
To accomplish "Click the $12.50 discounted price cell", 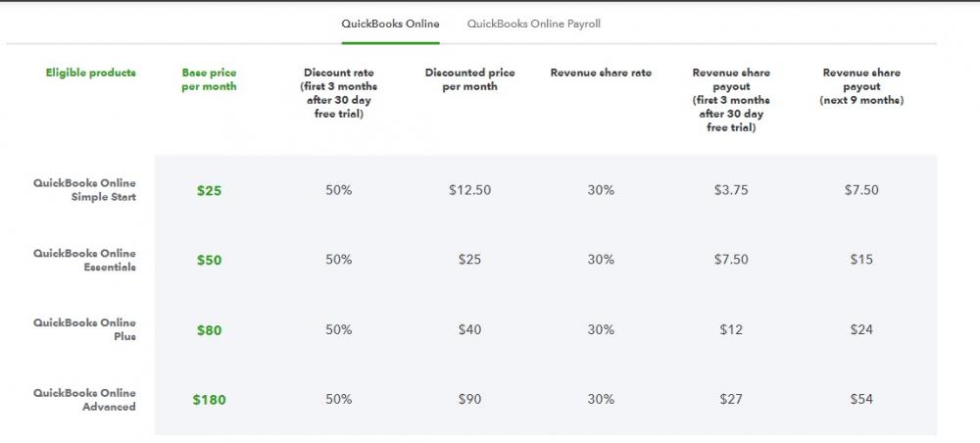I will [469, 190].
